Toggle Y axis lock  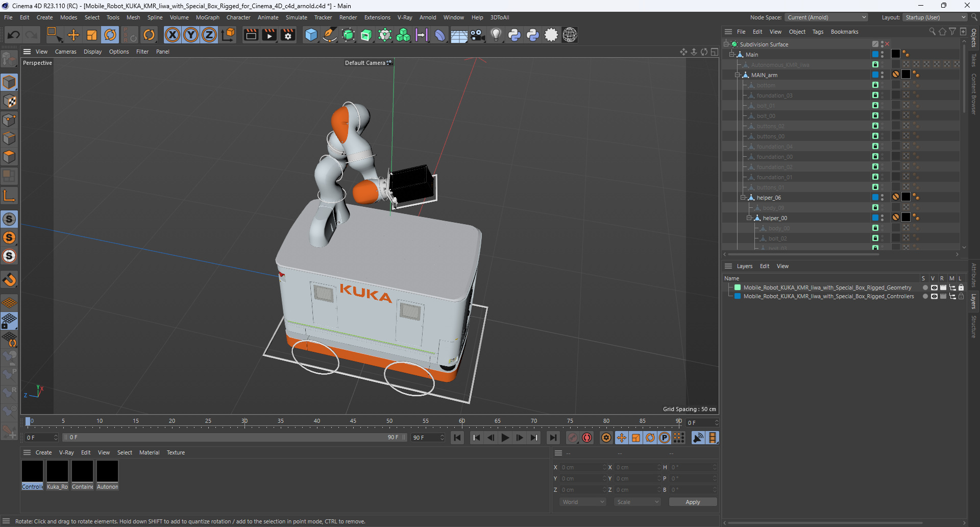191,35
